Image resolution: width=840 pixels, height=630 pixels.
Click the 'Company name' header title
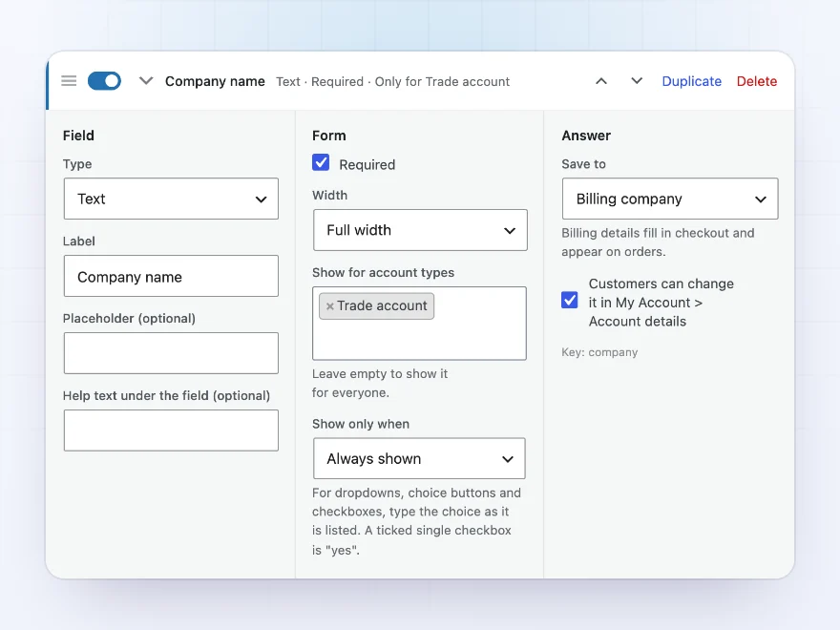coord(215,81)
